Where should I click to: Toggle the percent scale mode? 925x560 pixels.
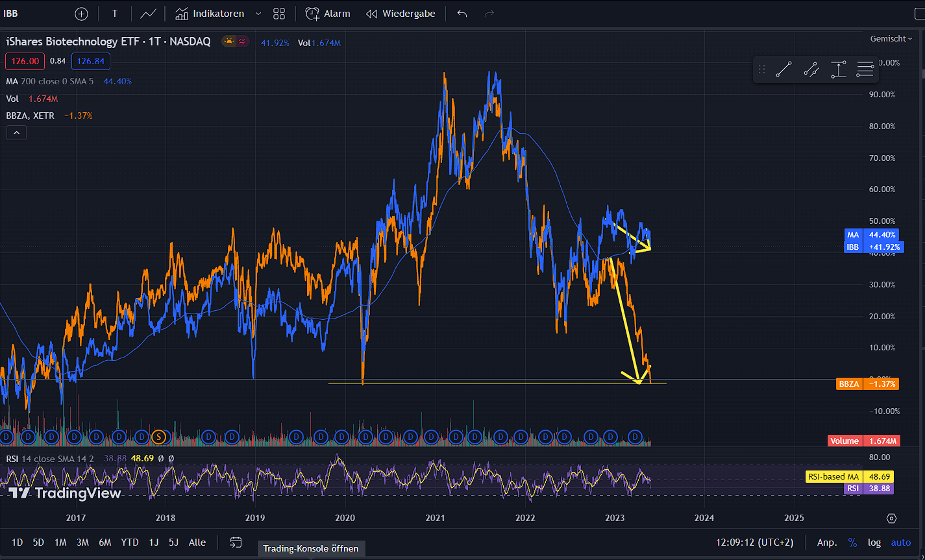[x=852, y=542]
